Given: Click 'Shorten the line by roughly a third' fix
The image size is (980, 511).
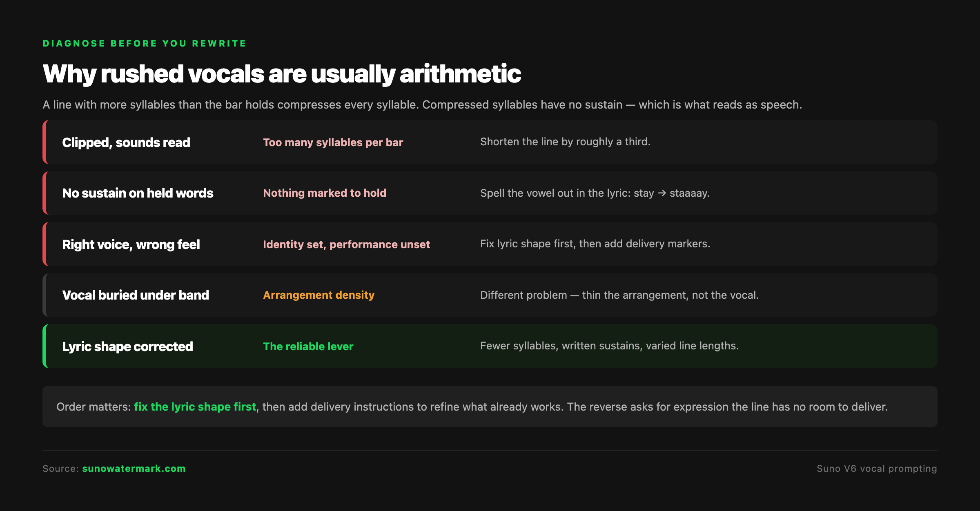Looking at the screenshot, I should click(x=565, y=142).
